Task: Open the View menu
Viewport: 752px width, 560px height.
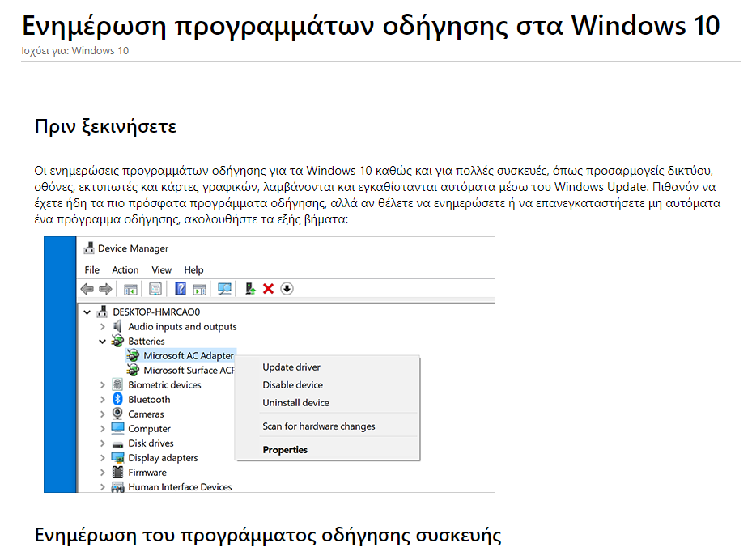Action: click(x=162, y=270)
